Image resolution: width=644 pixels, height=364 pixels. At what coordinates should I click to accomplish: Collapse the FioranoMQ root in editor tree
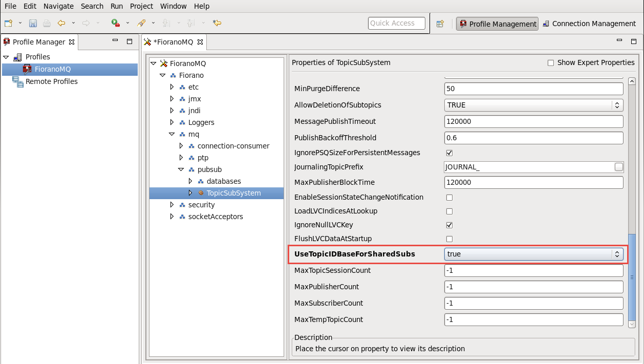[153, 63]
